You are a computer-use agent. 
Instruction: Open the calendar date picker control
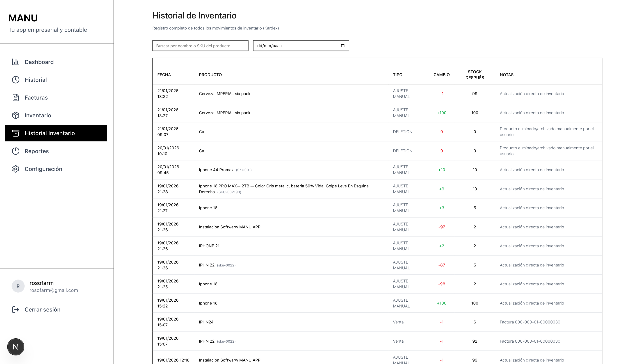point(342,45)
